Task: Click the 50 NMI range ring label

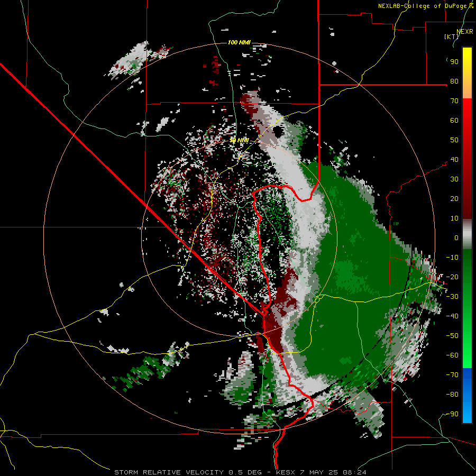Action: pyautogui.click(x=239, y=140)
